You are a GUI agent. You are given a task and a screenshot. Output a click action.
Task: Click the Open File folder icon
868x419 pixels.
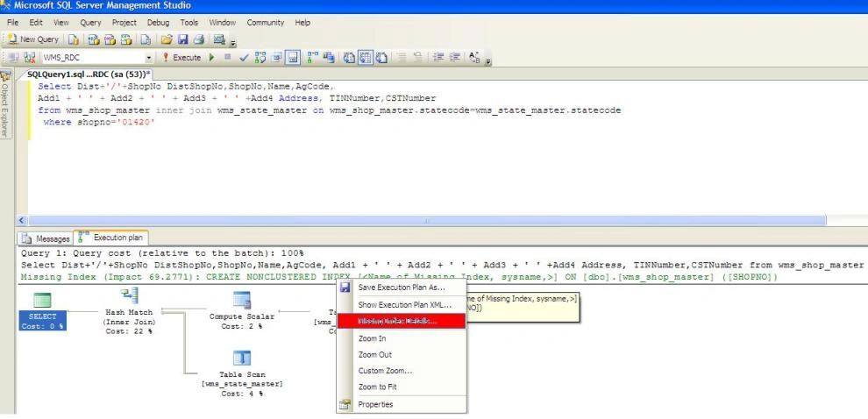[167, 39]
